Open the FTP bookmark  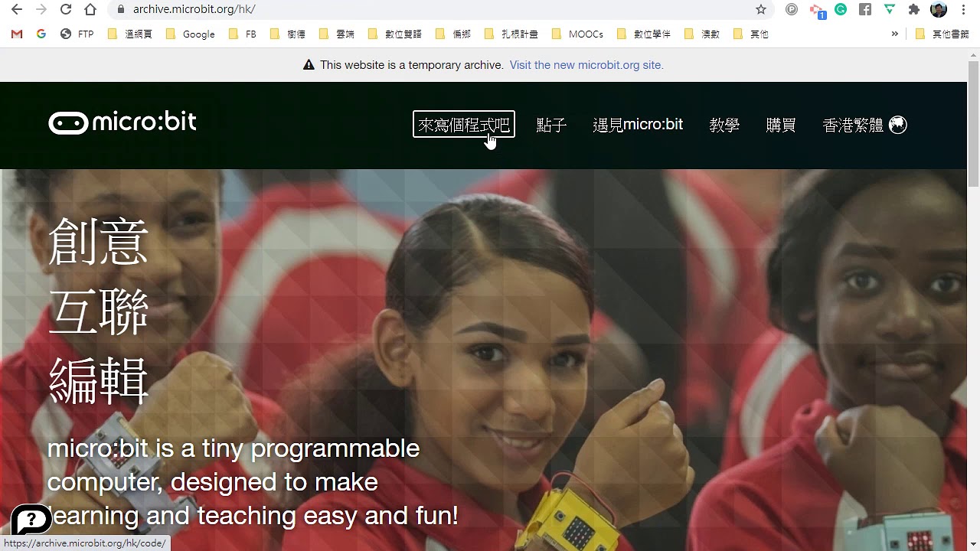(x=77, y=34)
